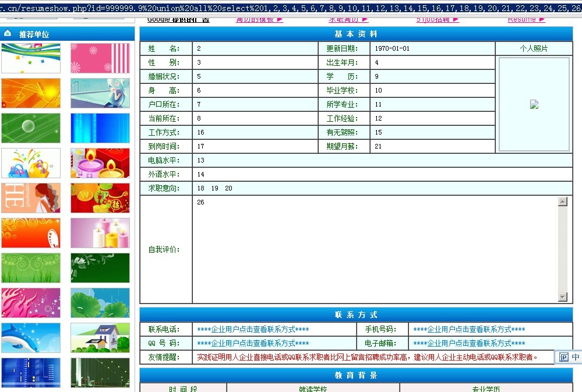Click the 所学专业 label

click(342, 104)
